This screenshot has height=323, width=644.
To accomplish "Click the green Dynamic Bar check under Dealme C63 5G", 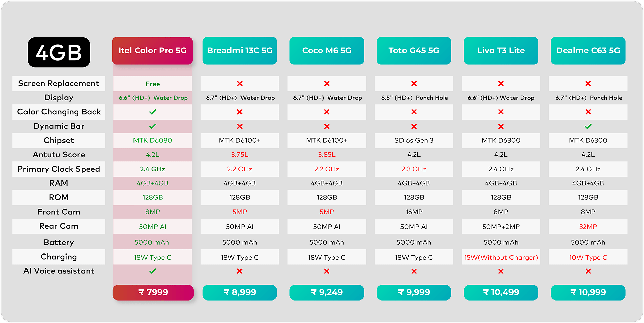I will (588, 126).
